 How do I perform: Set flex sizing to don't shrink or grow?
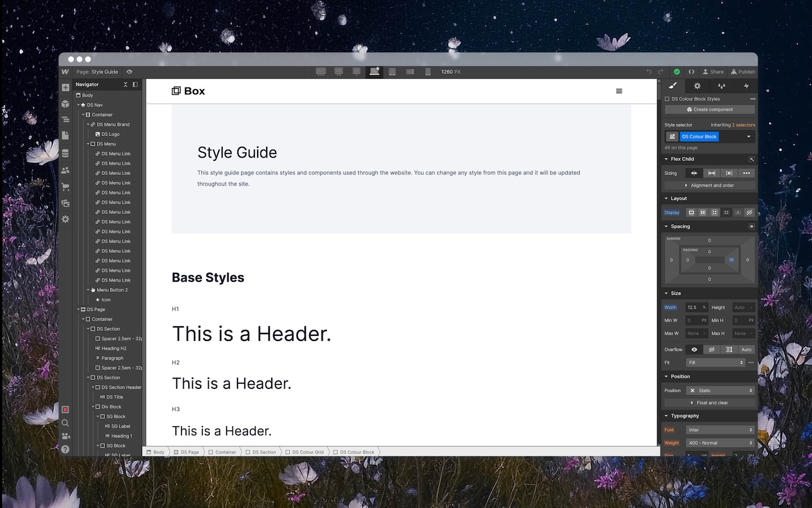point(729,173)
